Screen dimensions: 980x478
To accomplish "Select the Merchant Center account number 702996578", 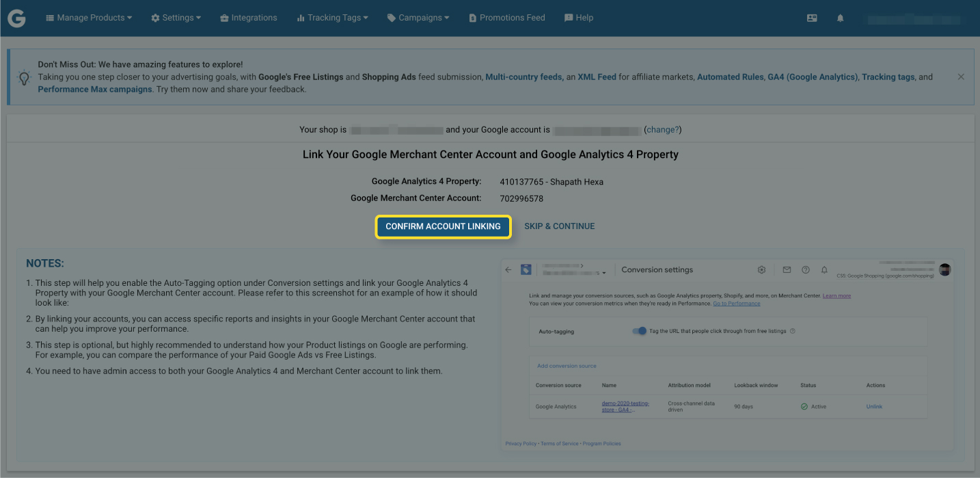I will (x=521, y=198).
